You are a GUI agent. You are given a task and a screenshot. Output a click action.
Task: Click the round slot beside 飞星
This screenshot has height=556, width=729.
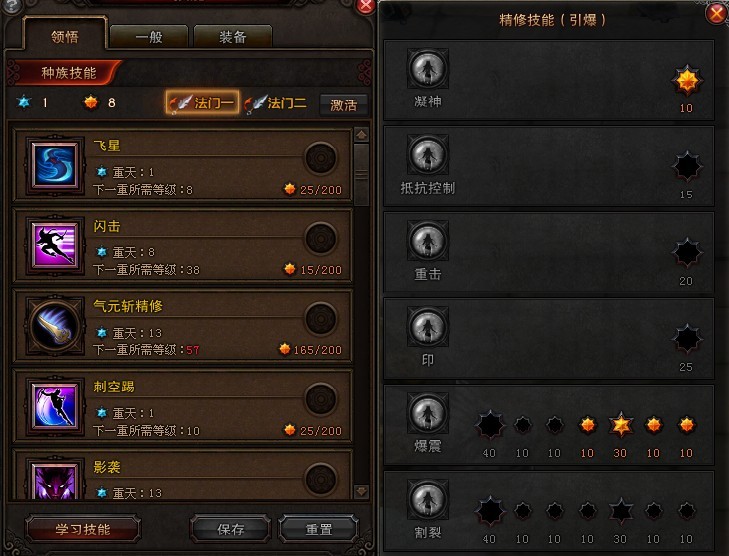[x=320, y=159]
